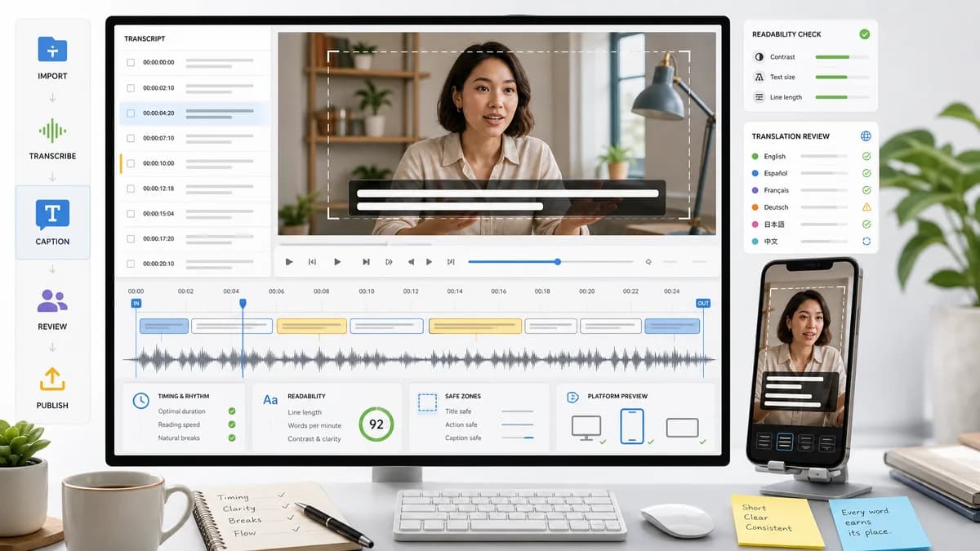Click the Caption safe slider
The image size is (980, 551).
(x=517, y=438)
